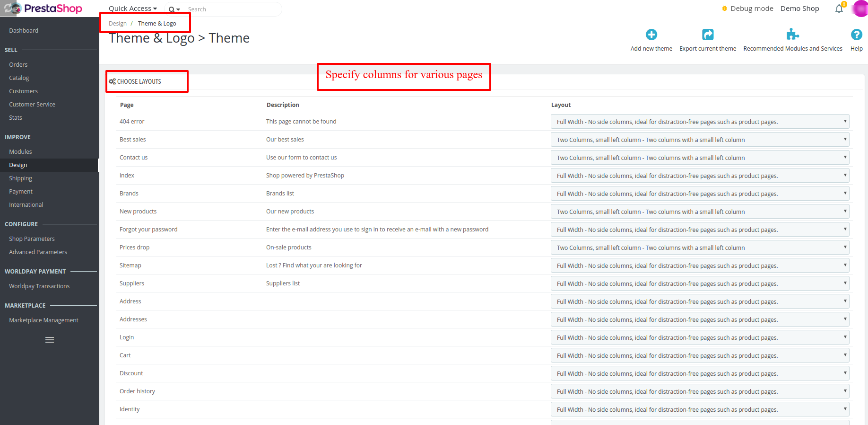Open the notifications bell

tap(839, 9)
